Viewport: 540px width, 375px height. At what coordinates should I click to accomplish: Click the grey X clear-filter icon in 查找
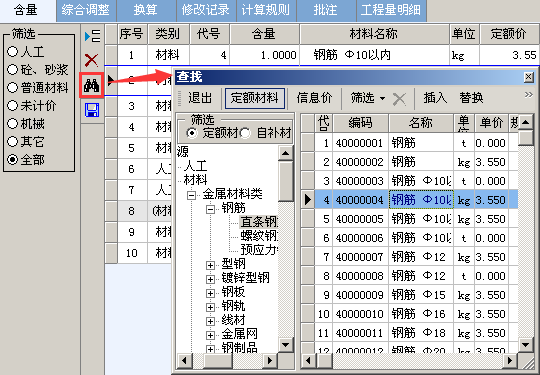tap(399, 99)
